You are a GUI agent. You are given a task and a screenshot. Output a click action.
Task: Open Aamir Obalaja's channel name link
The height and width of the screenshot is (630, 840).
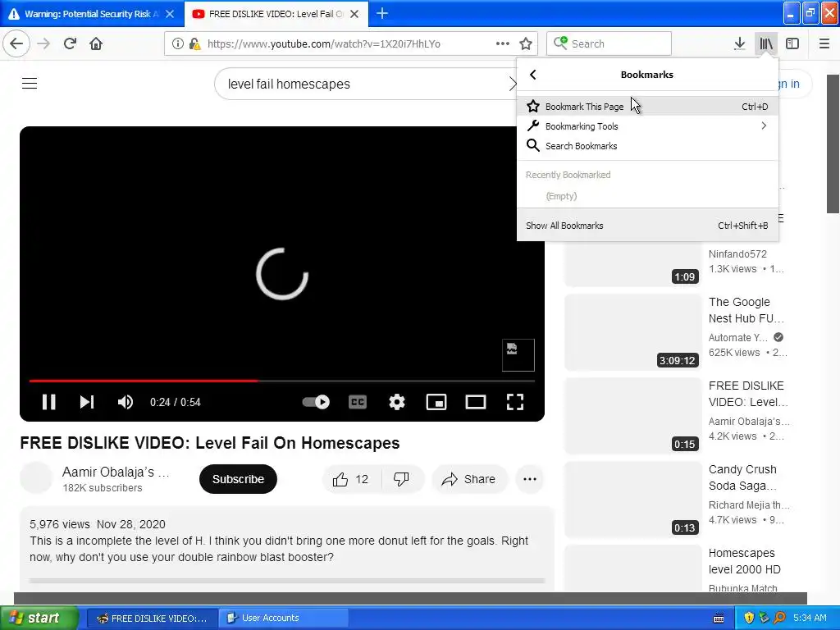[116, 472]
